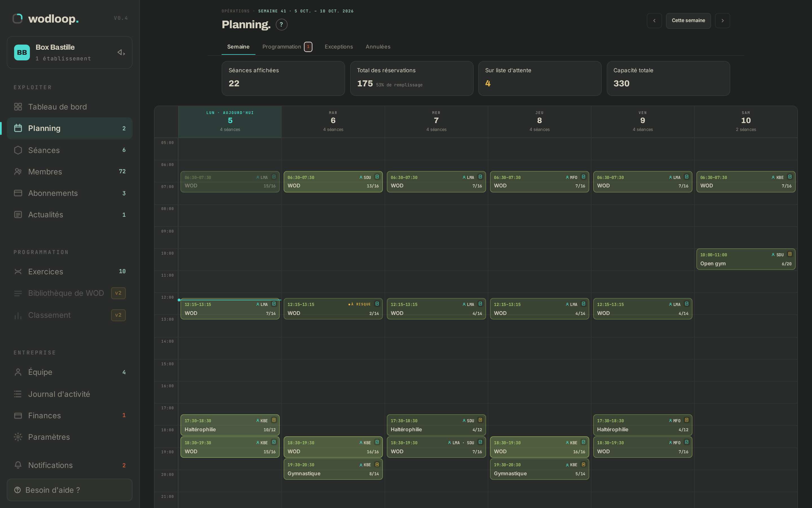
Task: Open the Programmation tab
Action: click(287, 47)
